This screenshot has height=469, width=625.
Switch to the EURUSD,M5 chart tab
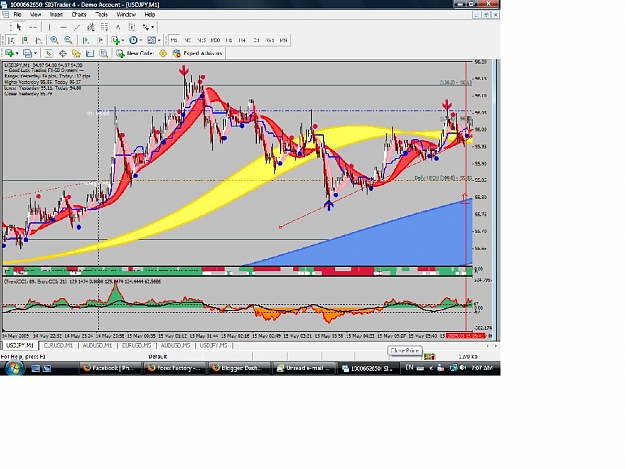click(x=136, y=345)
